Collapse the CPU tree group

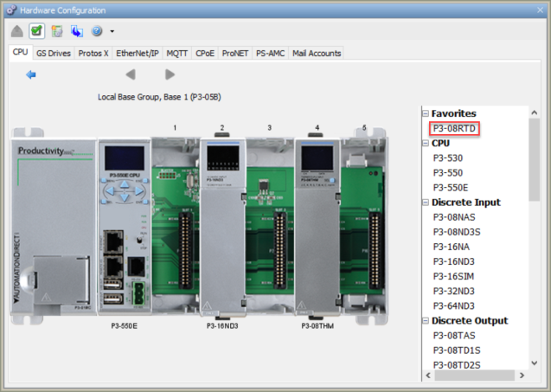425,143
